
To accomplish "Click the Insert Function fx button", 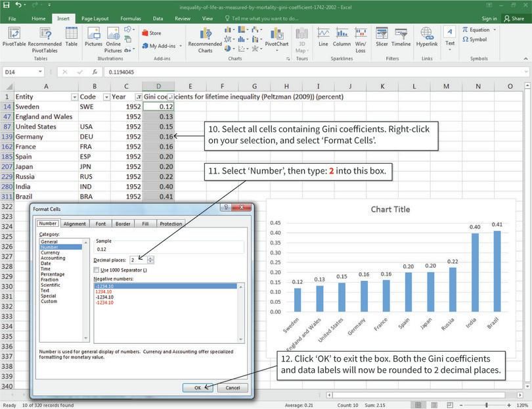I will point(95,72).
